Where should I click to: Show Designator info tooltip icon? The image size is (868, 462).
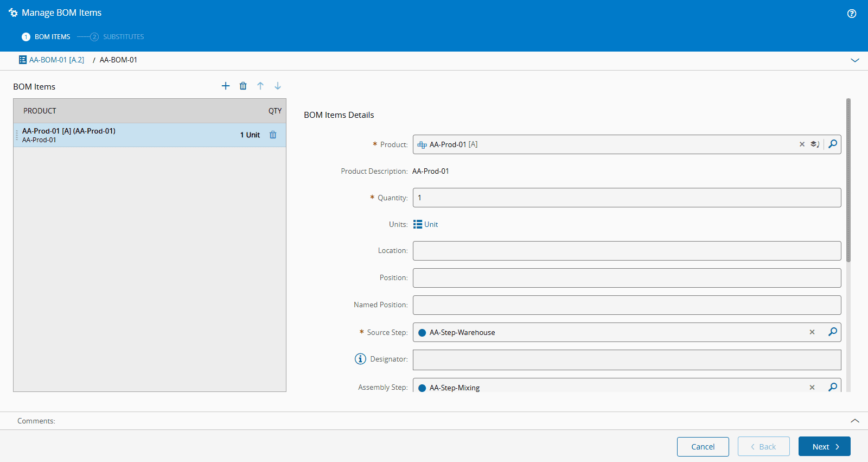(360, 359)
